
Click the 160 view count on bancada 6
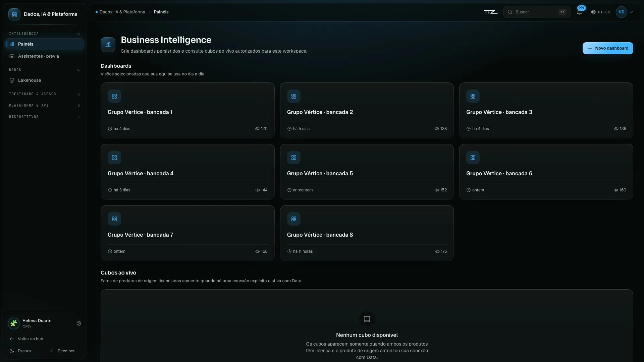[x=623, y=190]
